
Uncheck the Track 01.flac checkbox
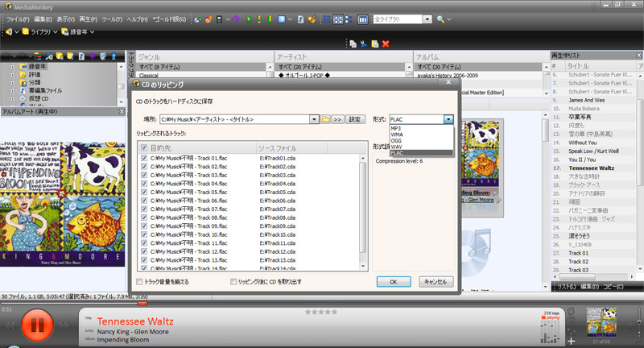coord(144,159)
